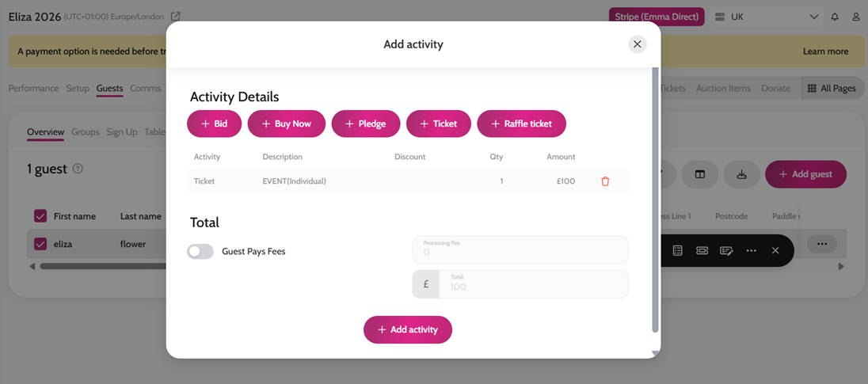Uncheck the checkbox for guest eliza

40,243
